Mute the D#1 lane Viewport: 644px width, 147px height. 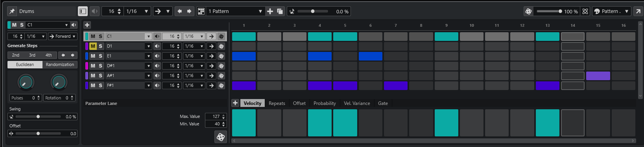[93, 66]
